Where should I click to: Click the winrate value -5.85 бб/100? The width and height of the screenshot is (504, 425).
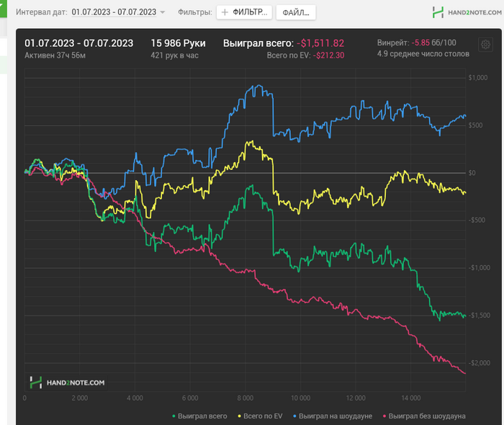click(x=433, y=42)
